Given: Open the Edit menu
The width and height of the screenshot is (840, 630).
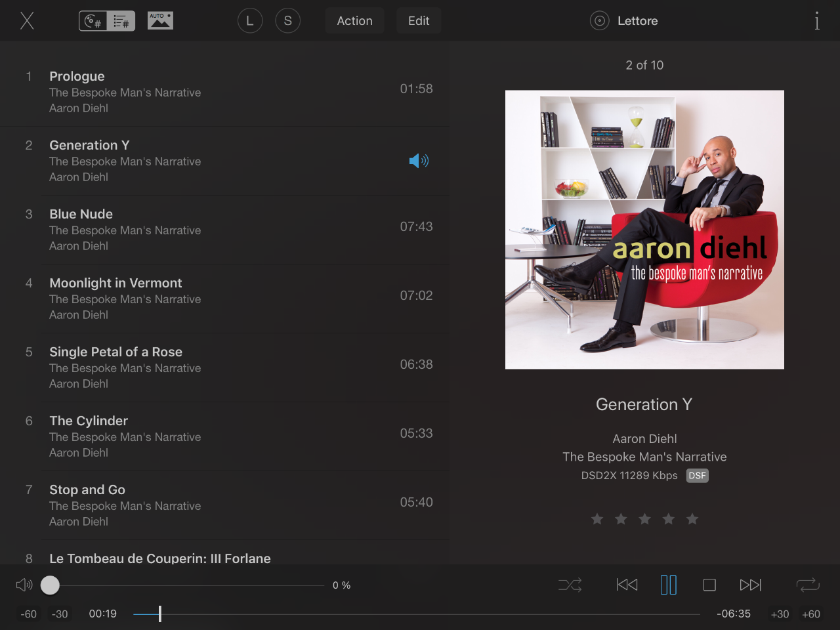Looking at the screenshot, I should [x=419, y=21].
